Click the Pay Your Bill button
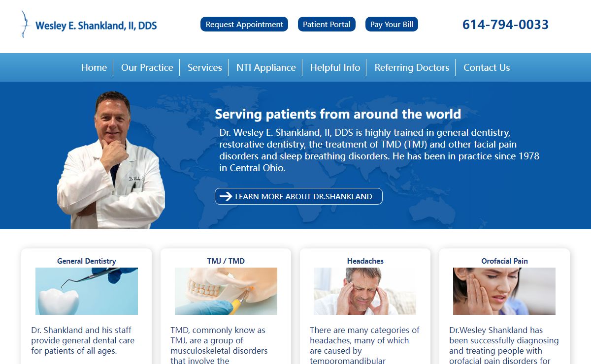The width and height of the screenshot is (591, 364). click(x=392, y=24)
